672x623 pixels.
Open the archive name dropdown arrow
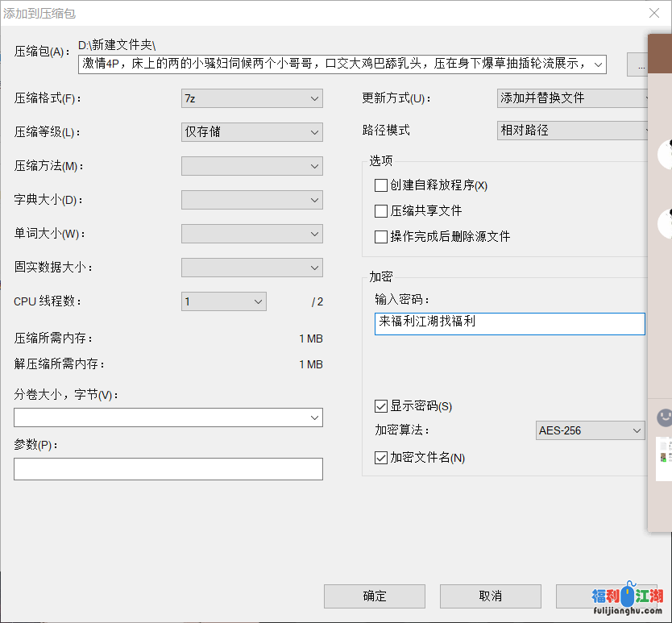coord(597,64)
